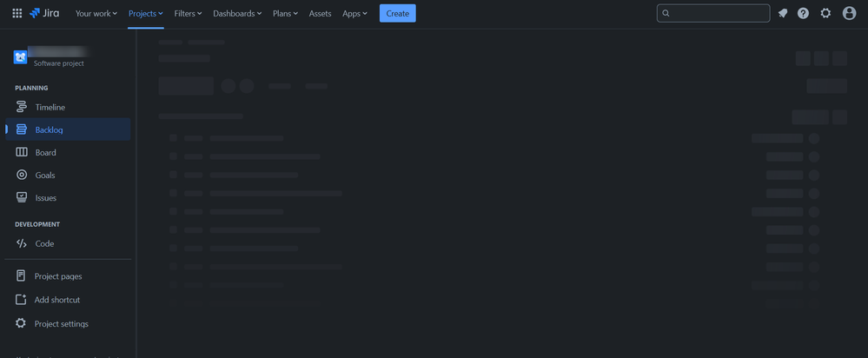Open the app switcher grid icon
Viewport: 868px width, 358px height.
(x=17, y=13)
